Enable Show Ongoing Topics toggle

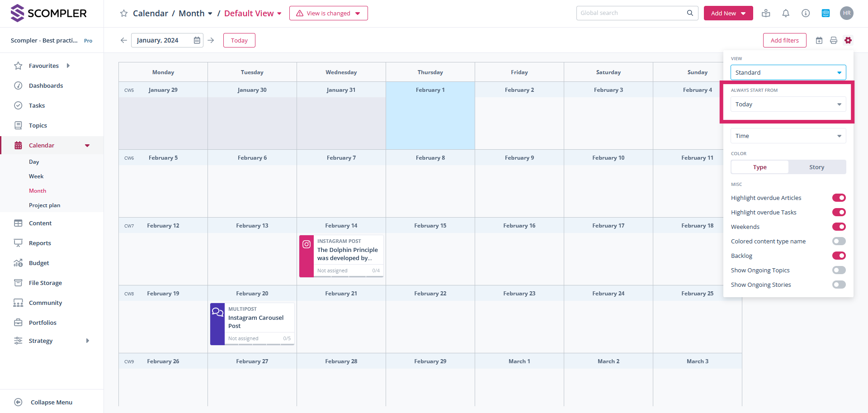[839, 270]
